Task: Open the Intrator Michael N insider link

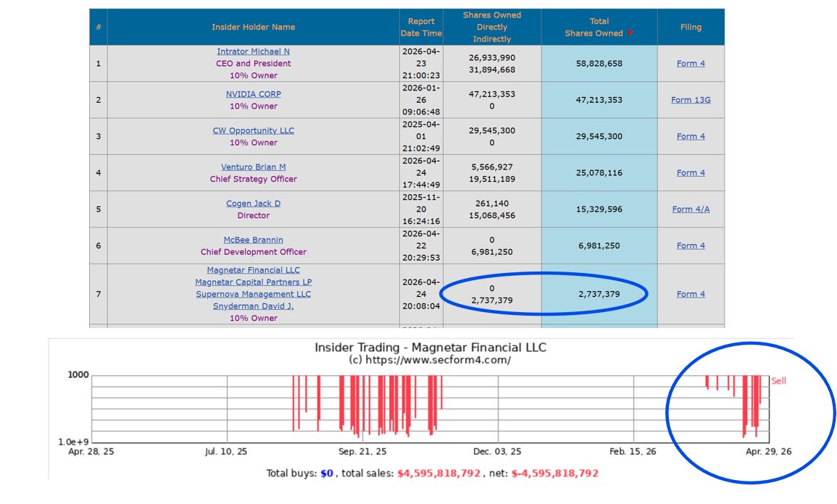Action: (253, 51)
